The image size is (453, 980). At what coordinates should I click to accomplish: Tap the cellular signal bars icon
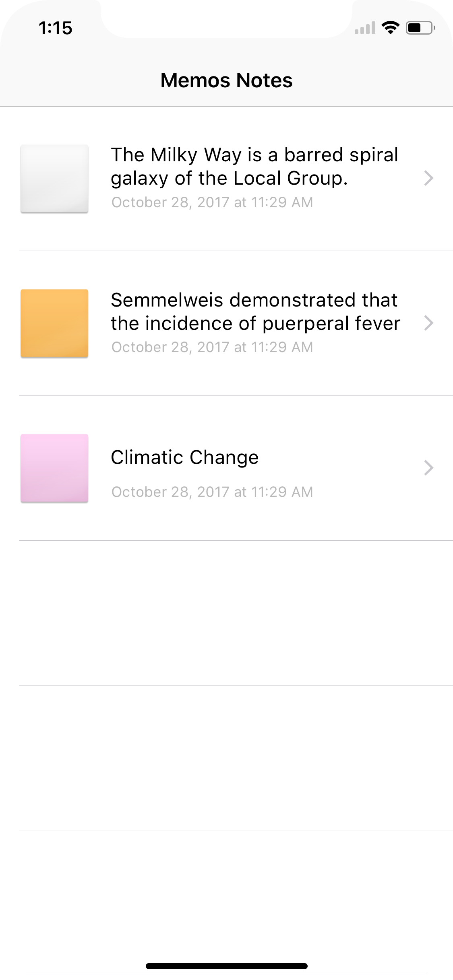click(x=365, y=28)
